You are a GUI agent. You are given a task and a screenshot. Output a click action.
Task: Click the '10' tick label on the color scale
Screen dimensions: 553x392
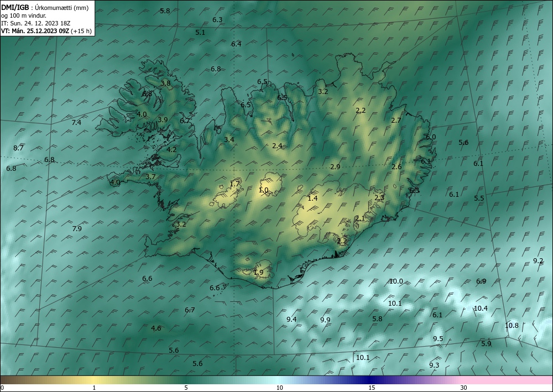click(279, 388)
